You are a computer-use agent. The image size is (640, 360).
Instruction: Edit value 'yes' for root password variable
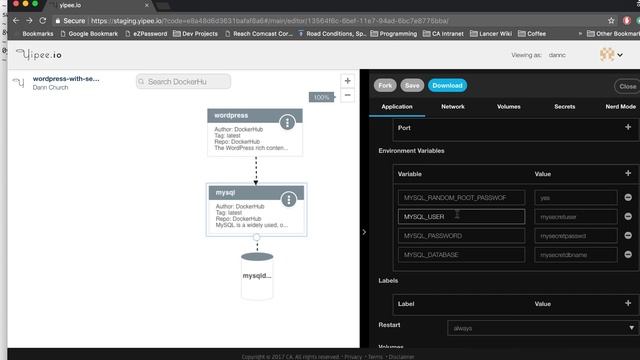tap(576, 198)
